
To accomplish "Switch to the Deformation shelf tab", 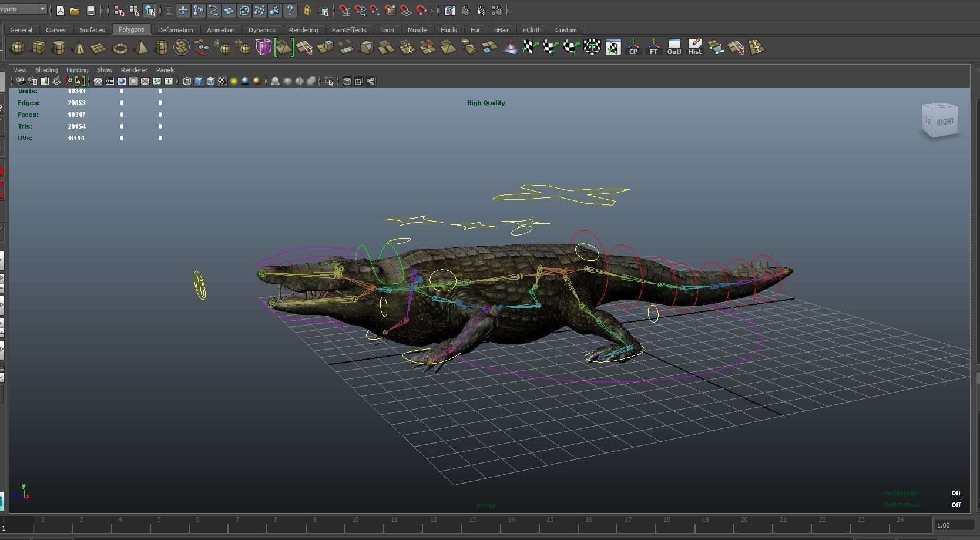I will click(x=175, y=30).
